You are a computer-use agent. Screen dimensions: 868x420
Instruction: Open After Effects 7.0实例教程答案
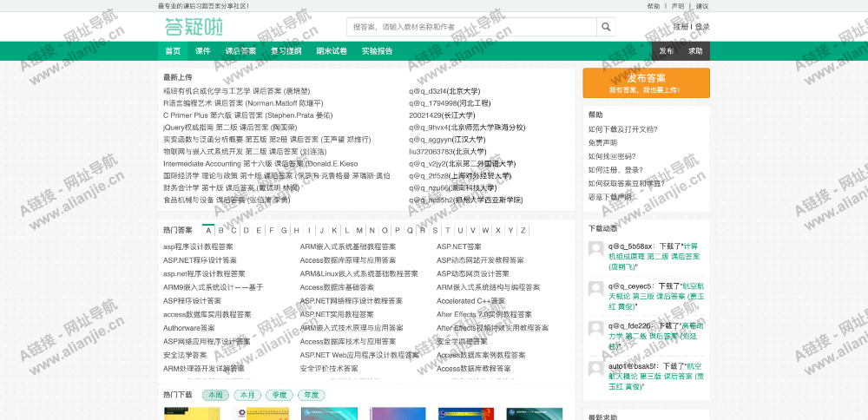click(x=483, y=314)
